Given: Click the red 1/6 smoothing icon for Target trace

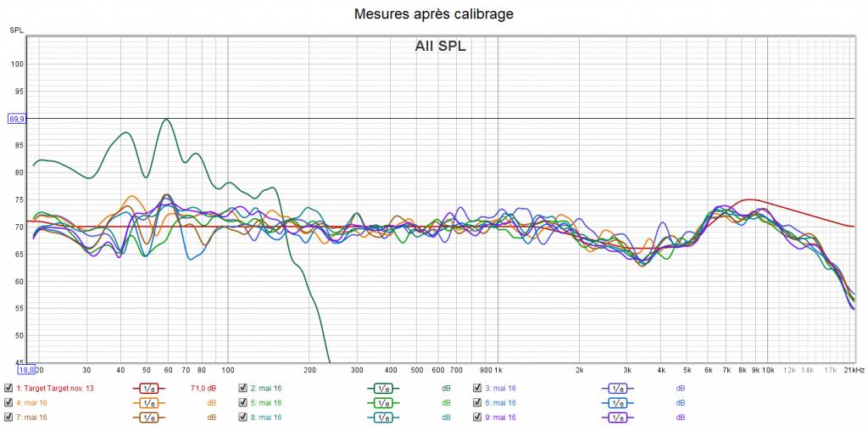Looking at the screenshot, I should pyautogui.click(x=147, y=389).
